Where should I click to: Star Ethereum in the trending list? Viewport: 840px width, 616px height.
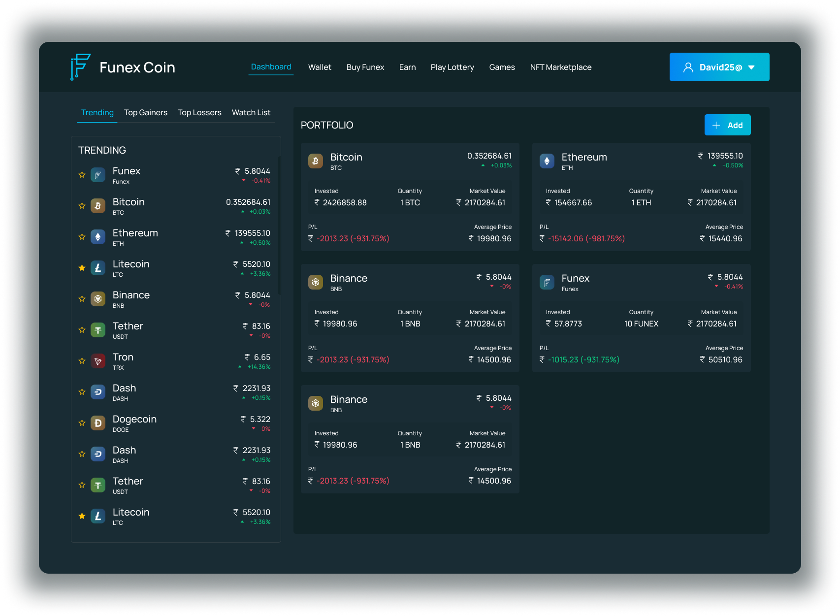(x=82, y=237)
